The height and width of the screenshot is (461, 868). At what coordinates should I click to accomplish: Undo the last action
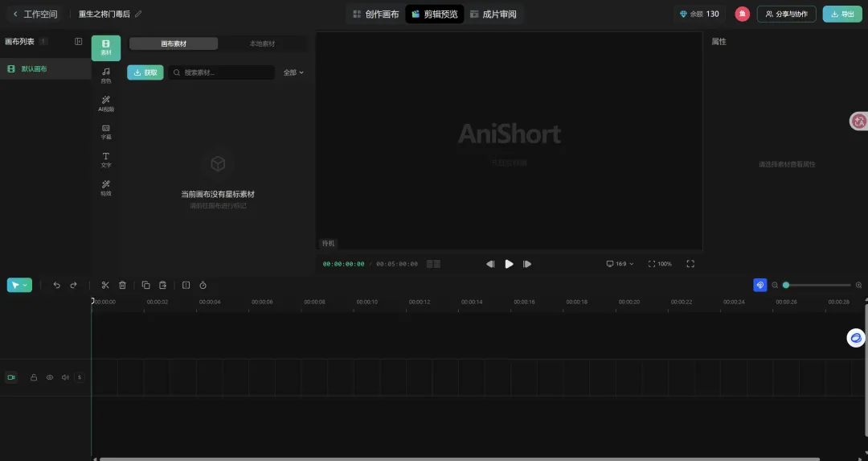pyautogui.click(x=56, y=285)
